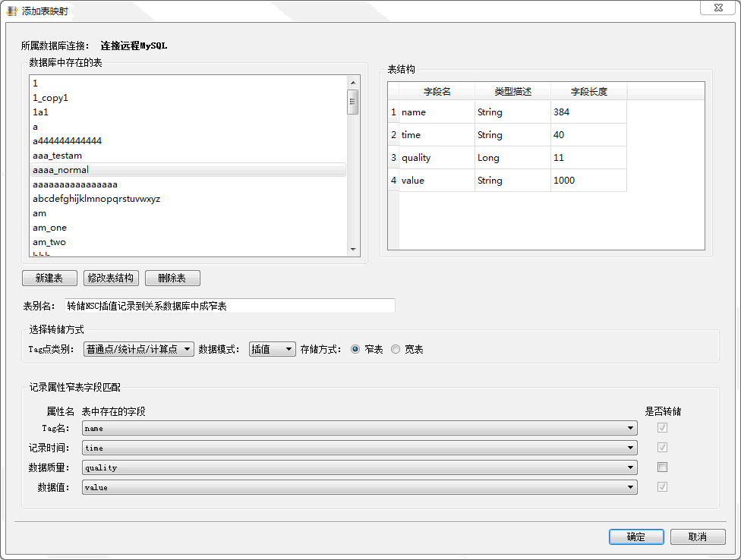Click the '40' length cell
This screenshot has width=741, height=560.
[589, 135]
